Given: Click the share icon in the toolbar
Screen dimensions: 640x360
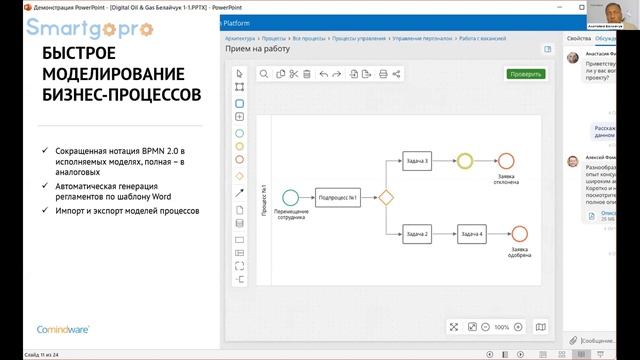Looking at the screenshot, I should point(396,74).
